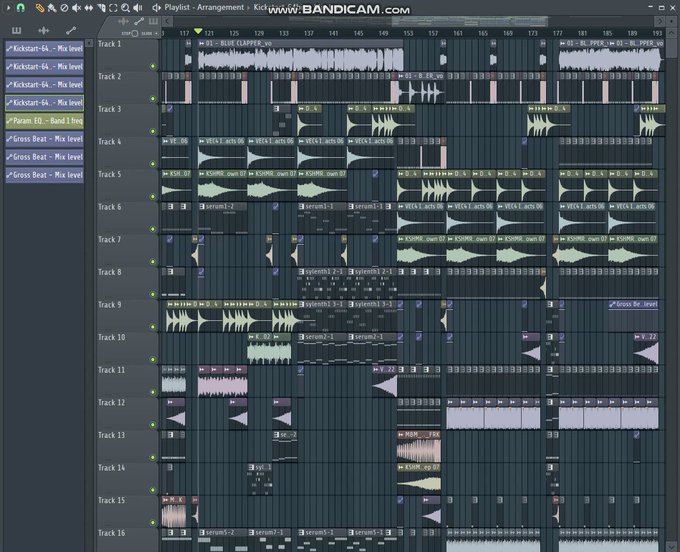Open the MBM FRK audio clip menu
680x552 pixels.
401,434
